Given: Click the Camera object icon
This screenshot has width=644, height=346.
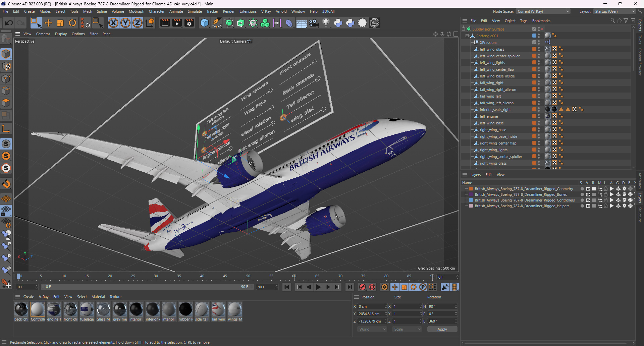Looking at the screenshot, I should (314, 23).
